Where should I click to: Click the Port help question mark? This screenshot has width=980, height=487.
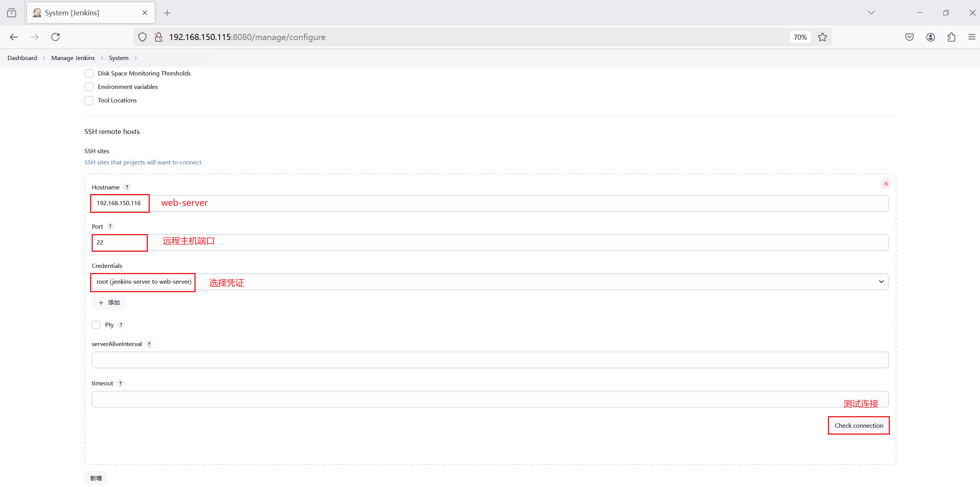point(110,226)
